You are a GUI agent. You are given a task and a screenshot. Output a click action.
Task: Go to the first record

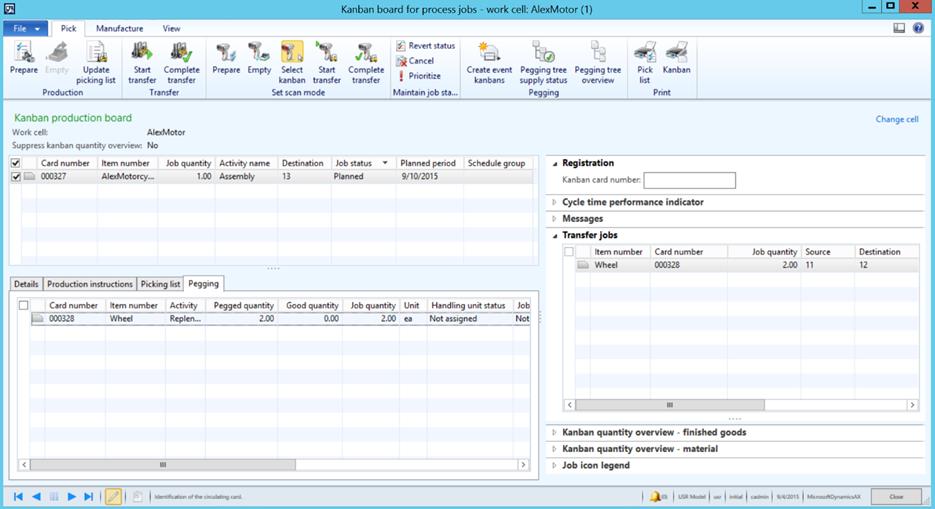click(18, 496)
